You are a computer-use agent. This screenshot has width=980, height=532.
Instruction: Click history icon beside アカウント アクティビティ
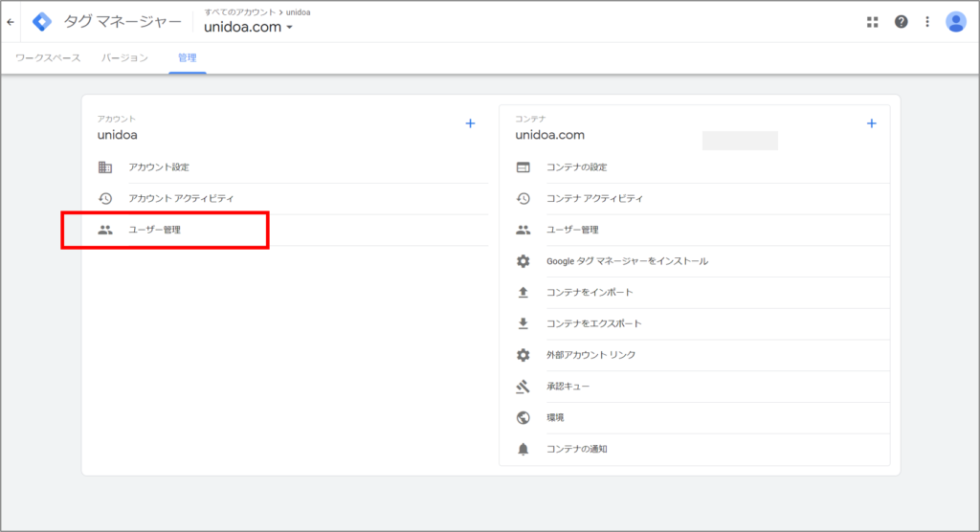(105, 199)
